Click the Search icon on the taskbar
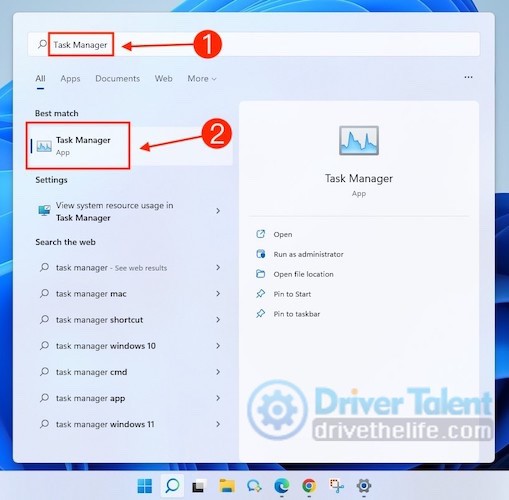This screenshot has height=500, width=509. (172, 486)
